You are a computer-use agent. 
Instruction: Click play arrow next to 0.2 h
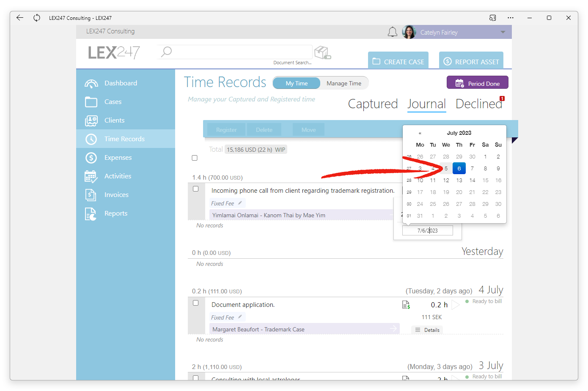(455, 305)
